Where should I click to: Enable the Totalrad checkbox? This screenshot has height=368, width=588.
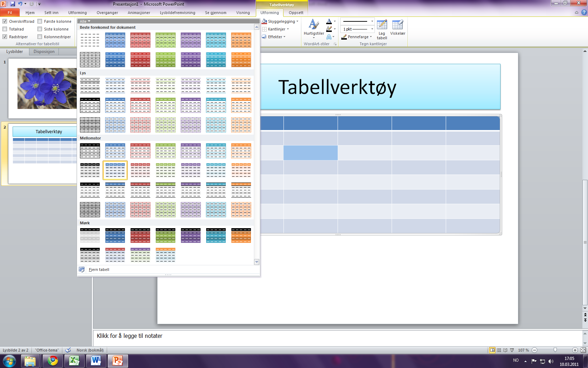pyautogui.click(x=5, y=29)
